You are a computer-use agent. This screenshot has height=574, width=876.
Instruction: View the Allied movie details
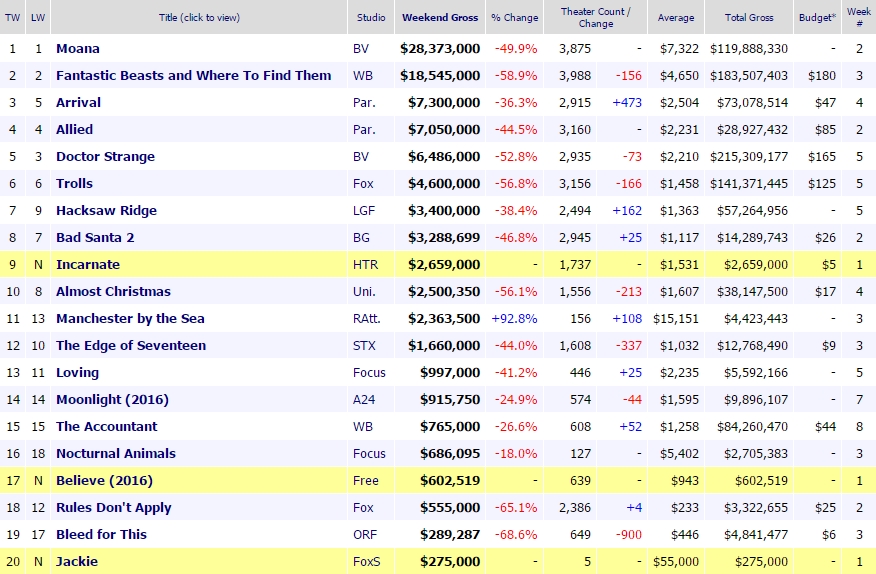tap(74, 130)
